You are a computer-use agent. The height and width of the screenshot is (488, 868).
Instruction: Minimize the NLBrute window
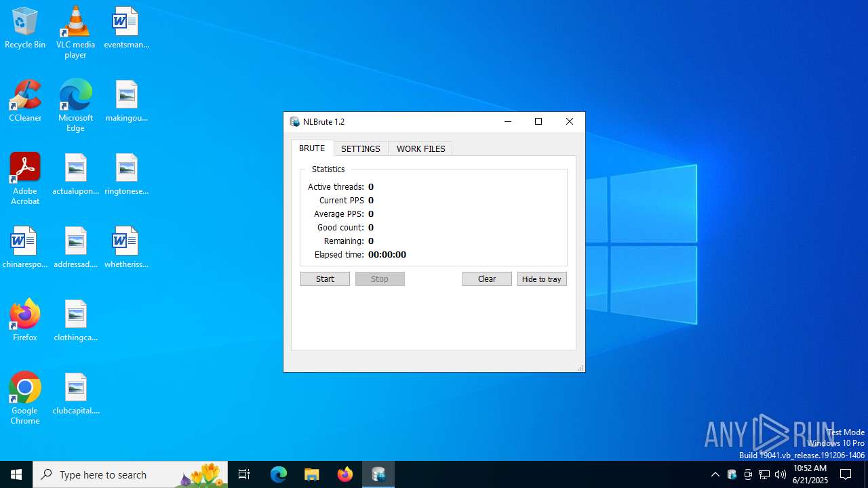pos(508,121)
